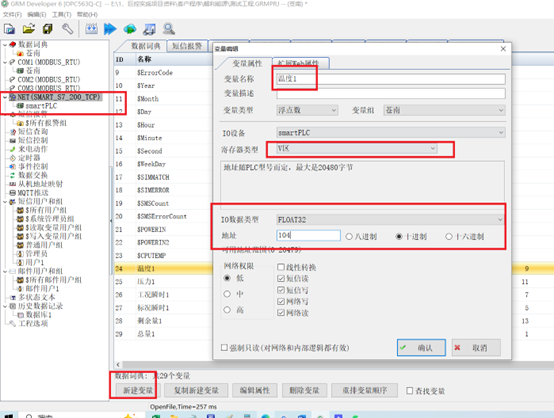Click the blue arrow run icon
The image size is (554, 418).
coord(110,29)
